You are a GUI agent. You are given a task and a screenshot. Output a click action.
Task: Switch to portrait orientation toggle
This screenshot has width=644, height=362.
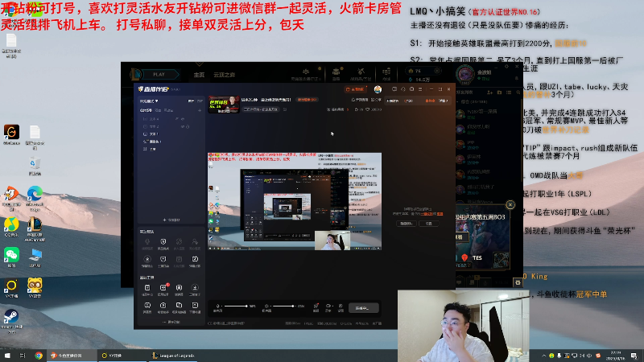(x=200, y=101)
